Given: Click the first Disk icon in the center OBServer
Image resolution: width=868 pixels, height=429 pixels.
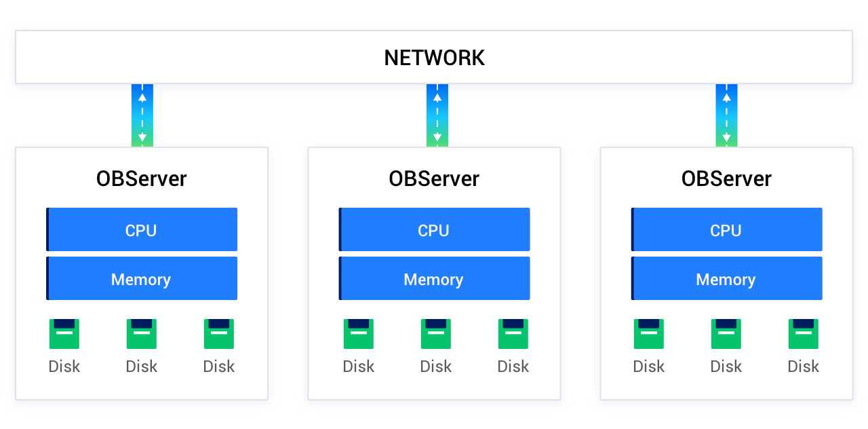Looking at the screenshot, I should pos(358,333).
